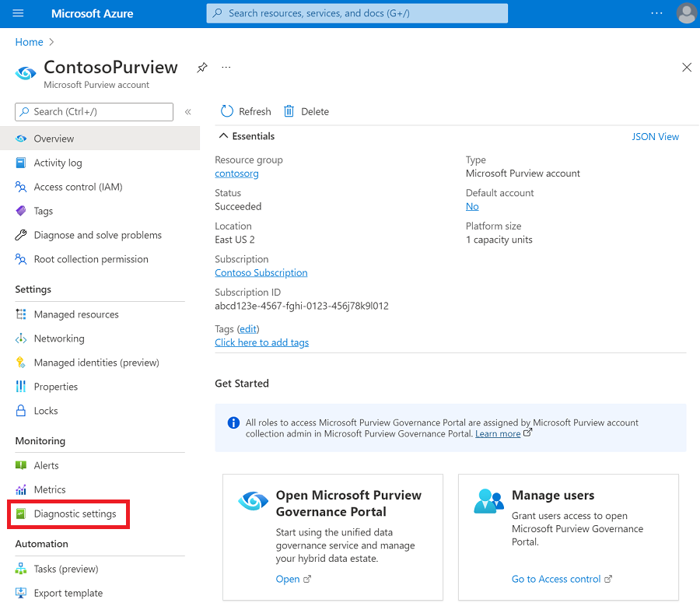Click the Networking icon

pyautogui.click(x=21, y=338)
